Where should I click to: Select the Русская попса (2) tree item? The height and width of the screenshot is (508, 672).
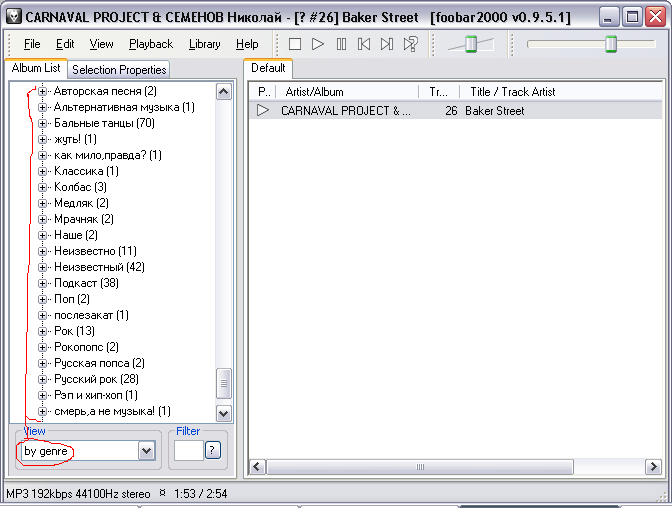coord(99,363)
